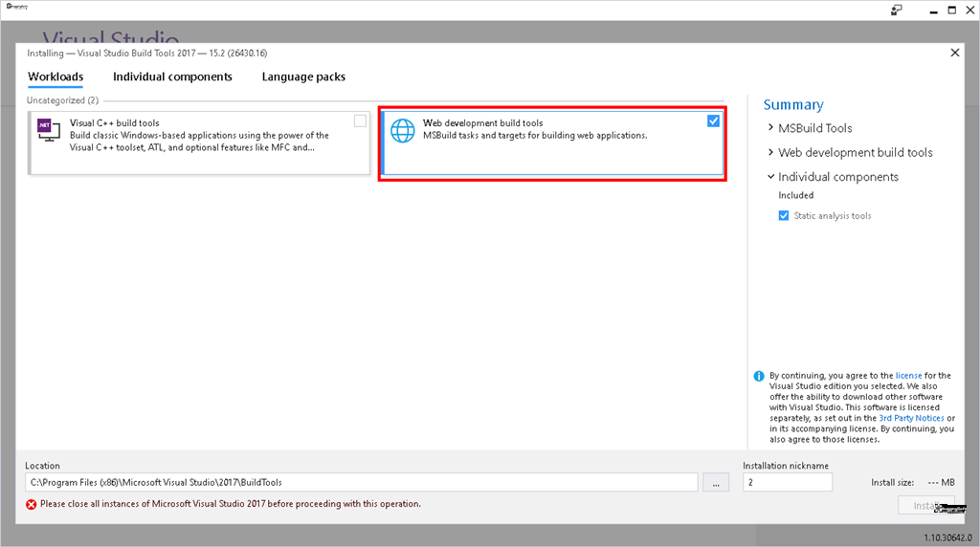Toggle the Static analysis tools checkbox
This screenshot has width=980, height=547.
point(784,215)
